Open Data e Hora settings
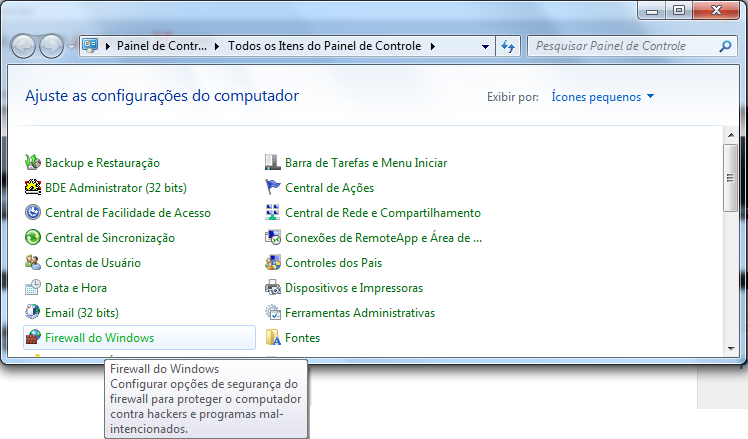748x439 pixels. 76,288
